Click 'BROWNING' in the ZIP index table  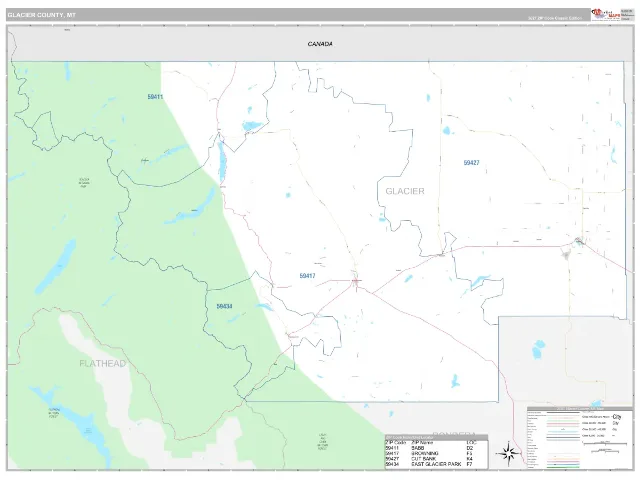coord(425,453)
